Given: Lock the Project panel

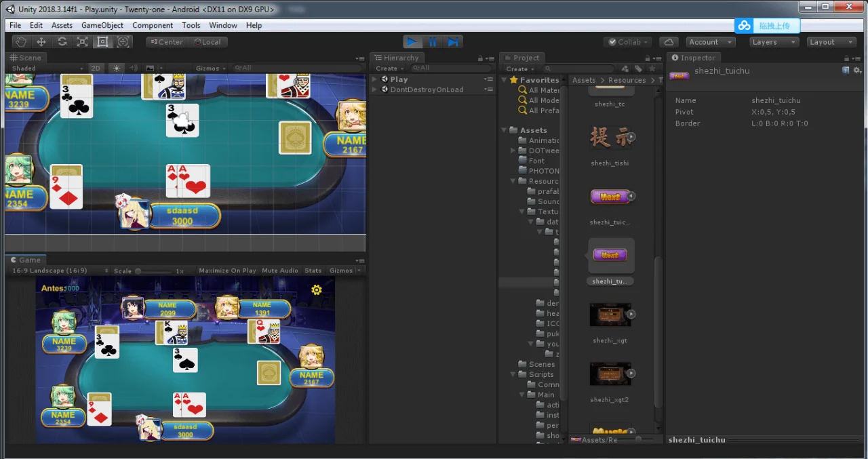Looking at the screenshot, I should pyautogui.click(x=648, y=58).
